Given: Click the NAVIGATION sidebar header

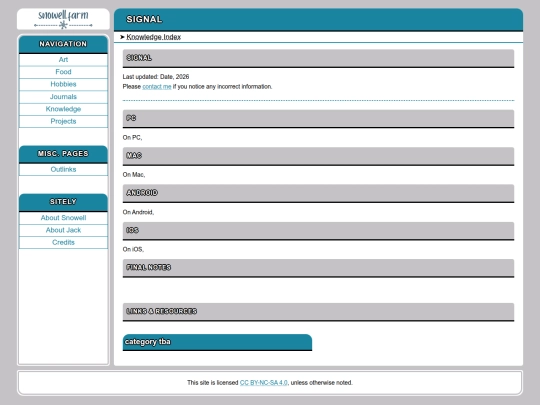Looking at the screenshot, I should click(63, 44).
